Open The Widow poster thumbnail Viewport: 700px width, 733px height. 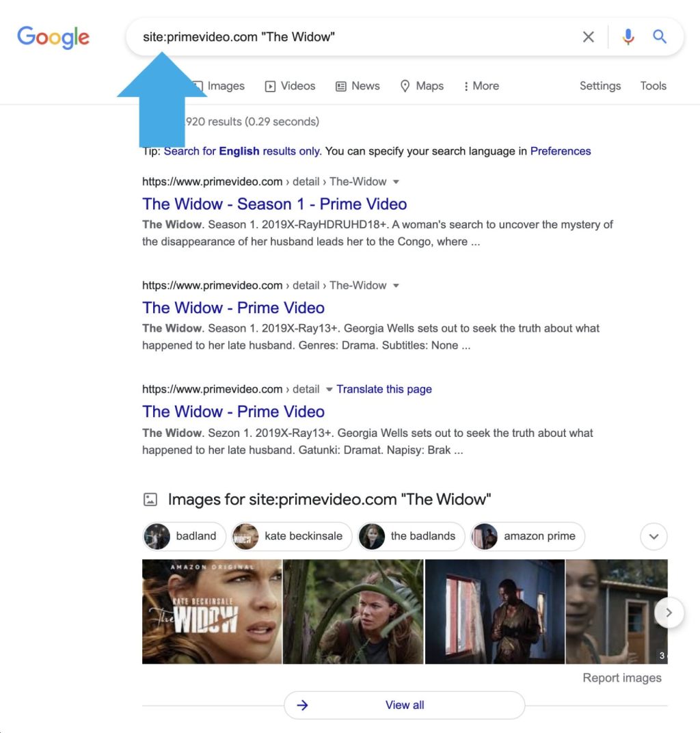(x=212, y=611)
